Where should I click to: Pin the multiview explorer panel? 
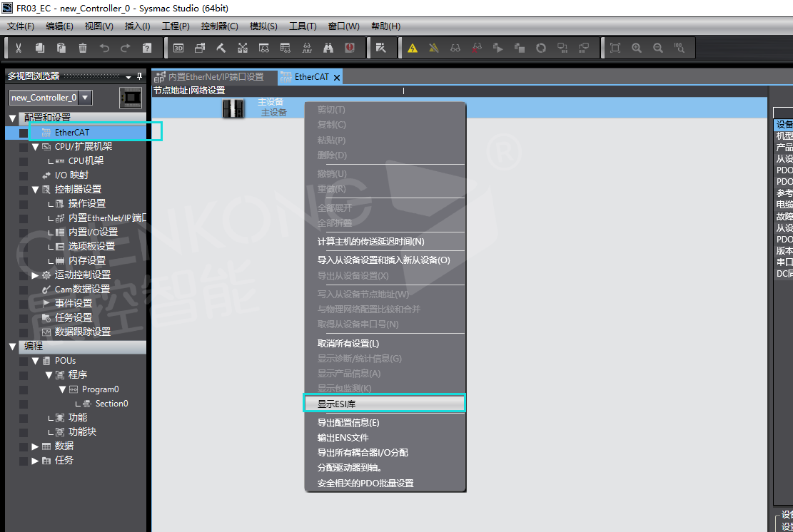tap(139, 76)
